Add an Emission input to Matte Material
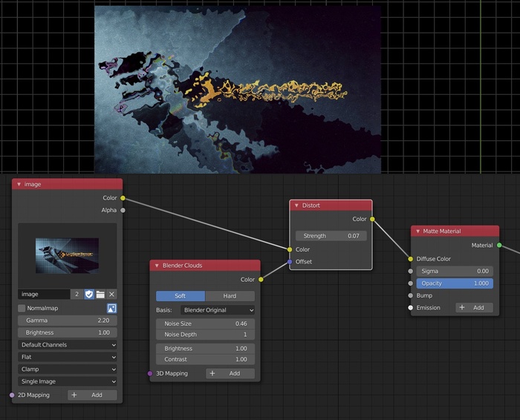This screenshot has width=520, height=420. point(473,308)
